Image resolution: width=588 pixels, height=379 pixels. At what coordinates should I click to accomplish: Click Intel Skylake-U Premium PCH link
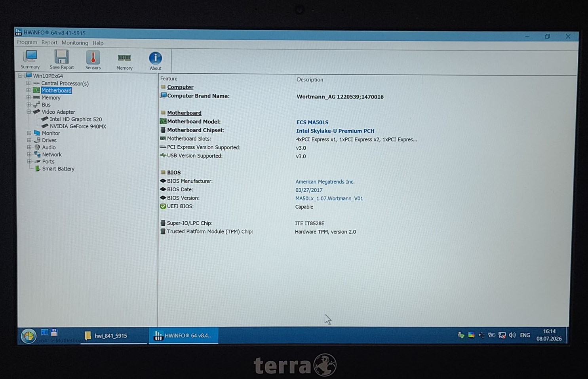click(x=335, y=131)
